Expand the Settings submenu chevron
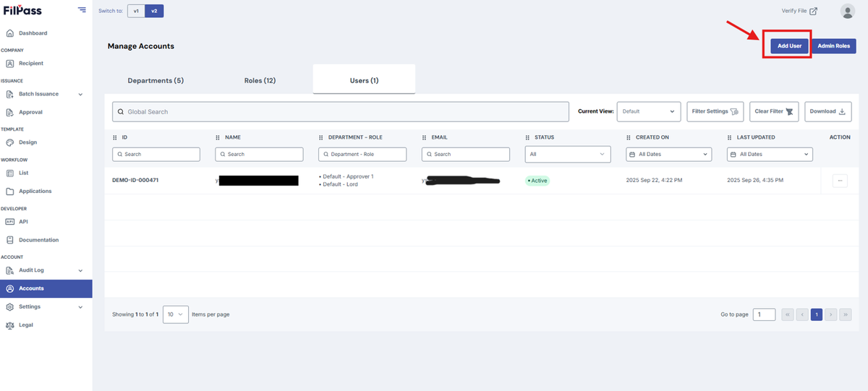This screenshot has height=391, width=868. [x=80, y=306]
